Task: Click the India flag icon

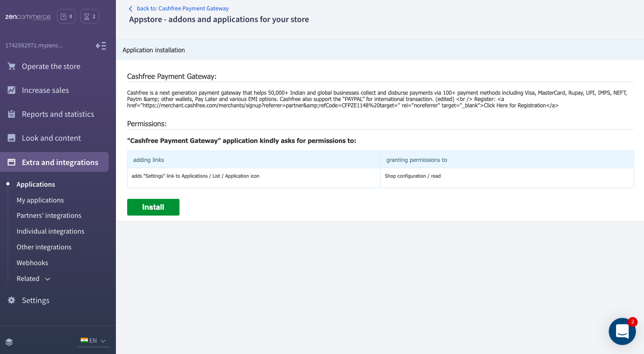Action: pyautogui.click(x=84, y=340)
